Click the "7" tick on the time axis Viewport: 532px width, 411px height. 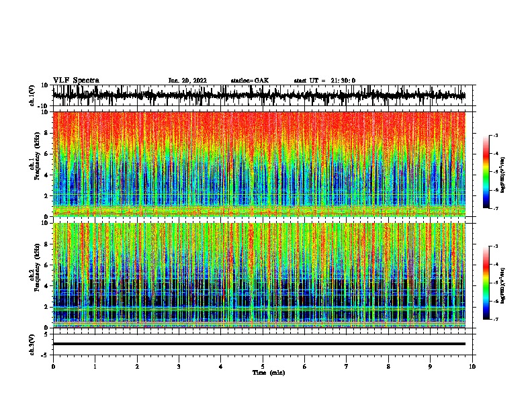[347, 367]
